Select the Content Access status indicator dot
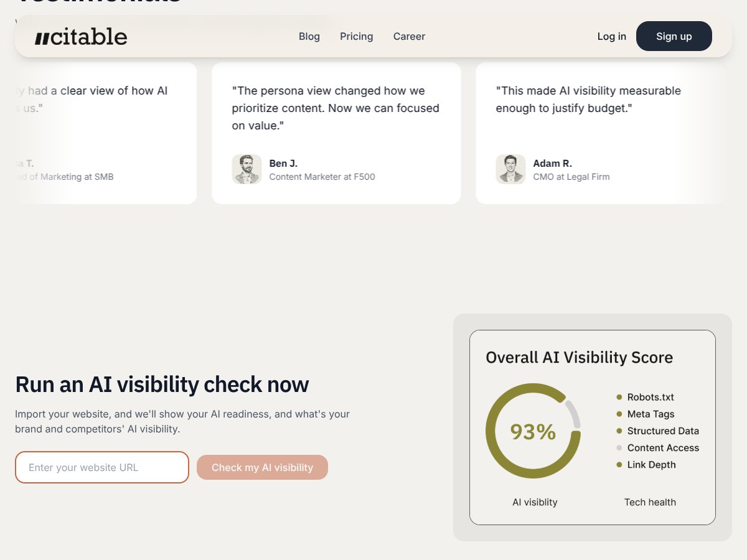 [618, 447]
